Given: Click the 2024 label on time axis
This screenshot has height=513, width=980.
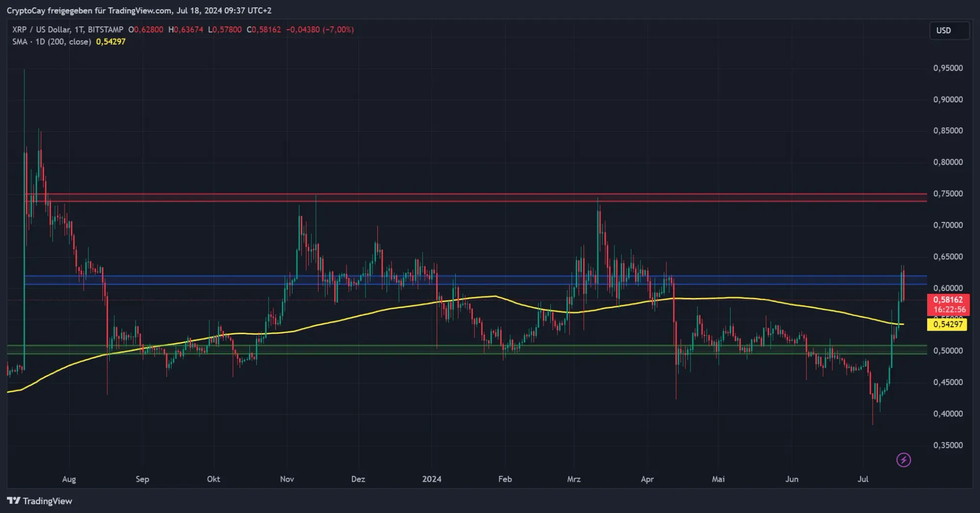Looking at the screenshot, I should [x=432, y=479].
